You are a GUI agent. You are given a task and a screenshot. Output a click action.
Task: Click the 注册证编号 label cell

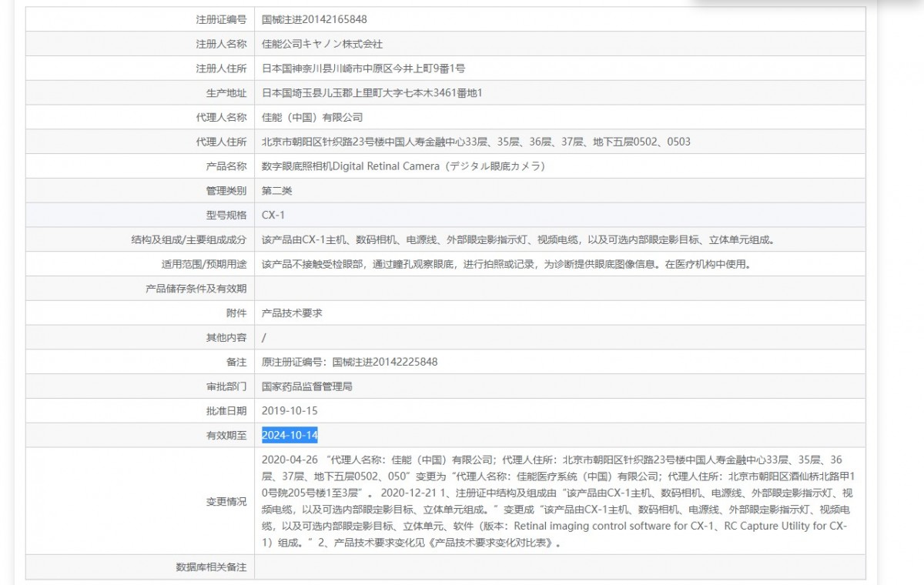(x=140, y=19)
